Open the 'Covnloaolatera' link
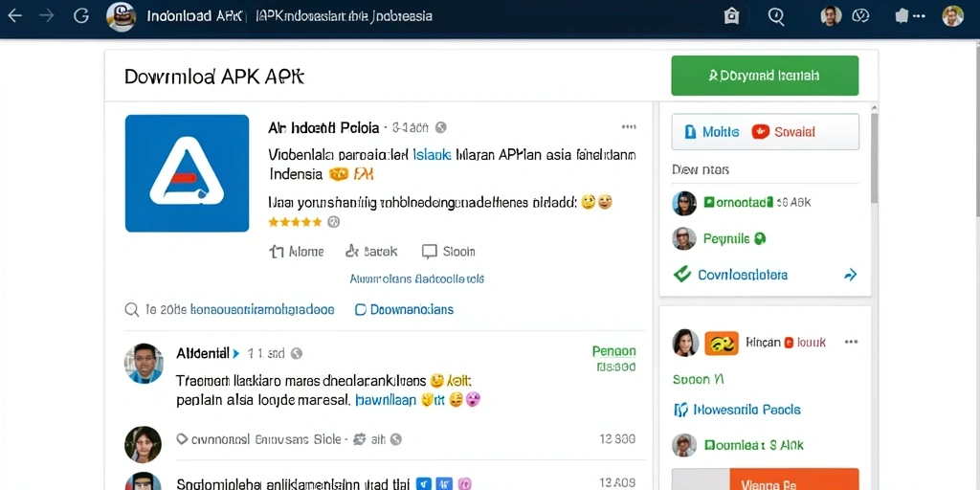The height and width of the screenshot is (490, 980). [743, 275]
